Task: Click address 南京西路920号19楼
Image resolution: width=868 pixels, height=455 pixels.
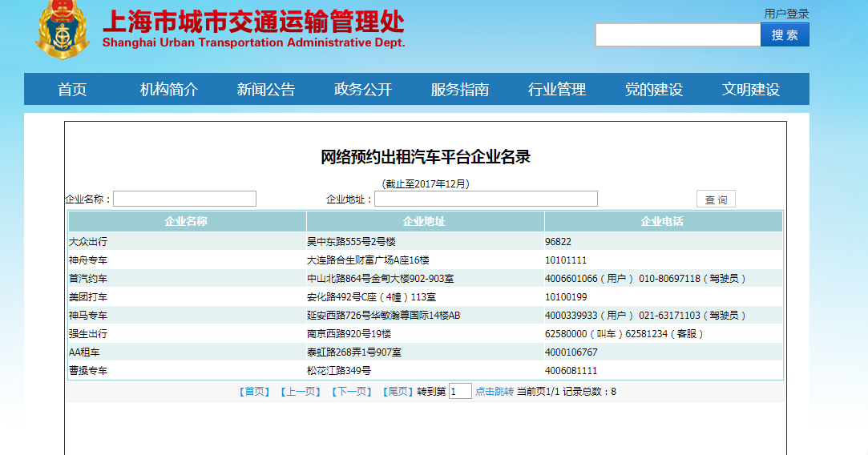Action: (x=349, y=334)
